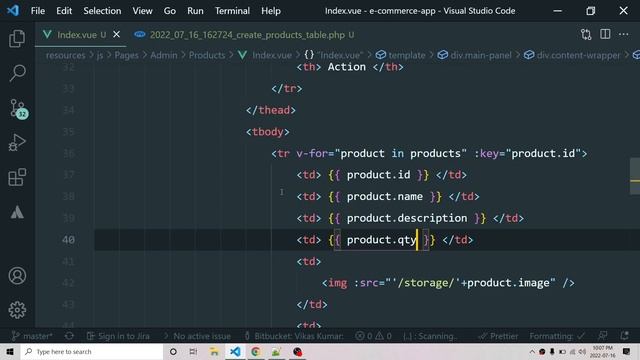Open the Windows Start button

pyautogui.click(x=10, y=351)
